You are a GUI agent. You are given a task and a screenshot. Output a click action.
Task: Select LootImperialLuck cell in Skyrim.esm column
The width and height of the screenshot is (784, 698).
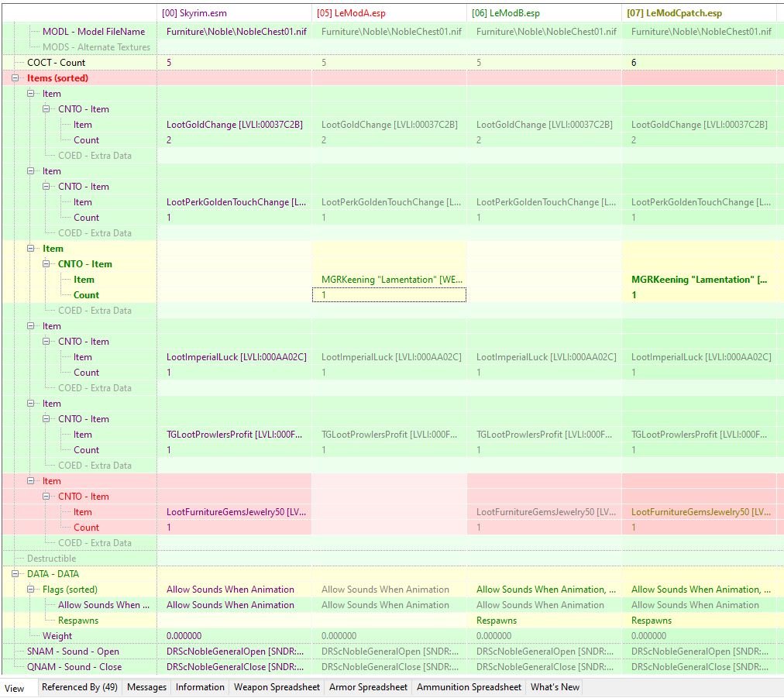coord(234,357)
